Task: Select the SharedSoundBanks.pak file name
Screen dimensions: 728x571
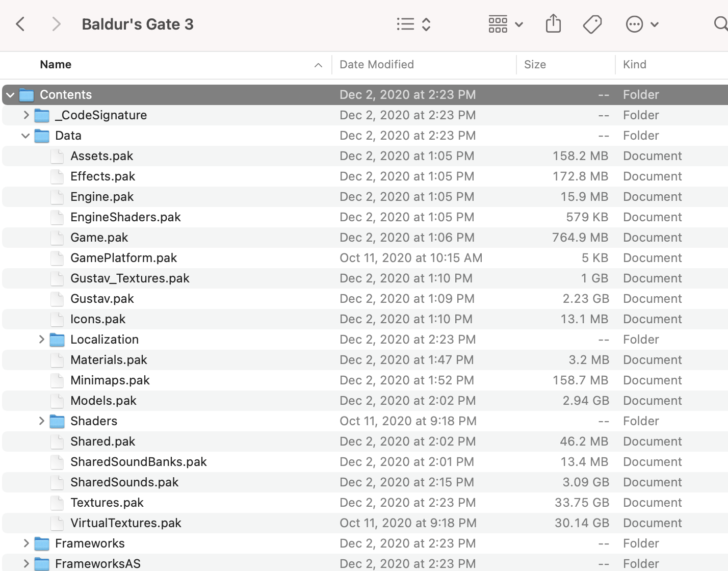Action: pyautogui.click(x=139, y=462)
